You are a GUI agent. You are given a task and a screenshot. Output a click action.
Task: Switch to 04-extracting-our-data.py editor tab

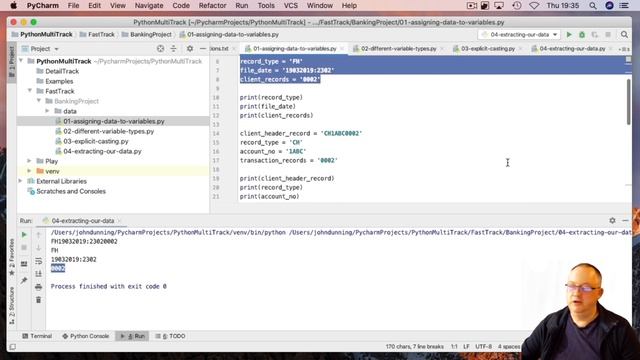click(x=572, y=49)
